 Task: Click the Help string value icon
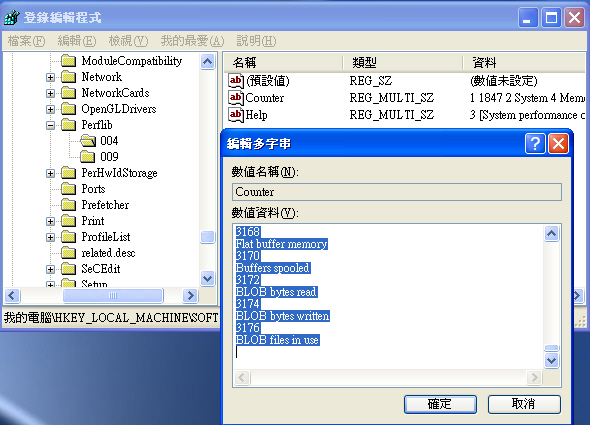236,114
